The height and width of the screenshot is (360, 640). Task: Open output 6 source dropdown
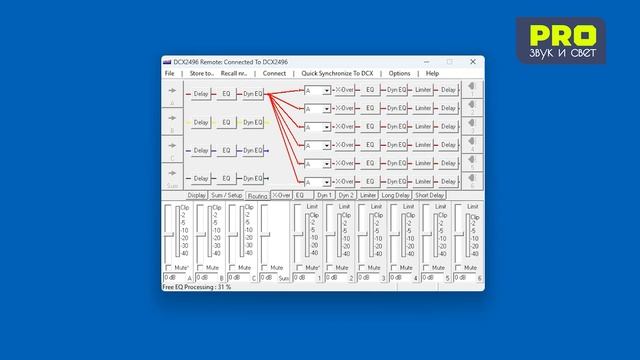coord(327,182)
